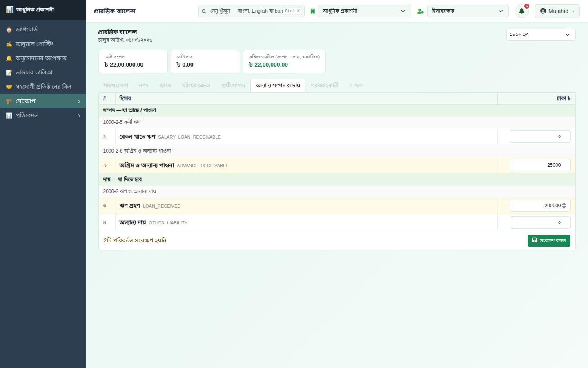Click the মোট সম্পদ summary card

133,62
